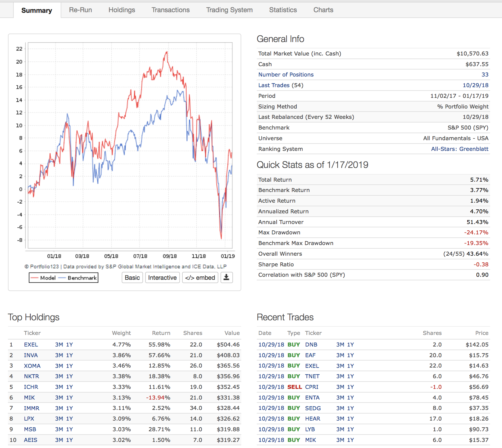Click the performance chart area

130,145
